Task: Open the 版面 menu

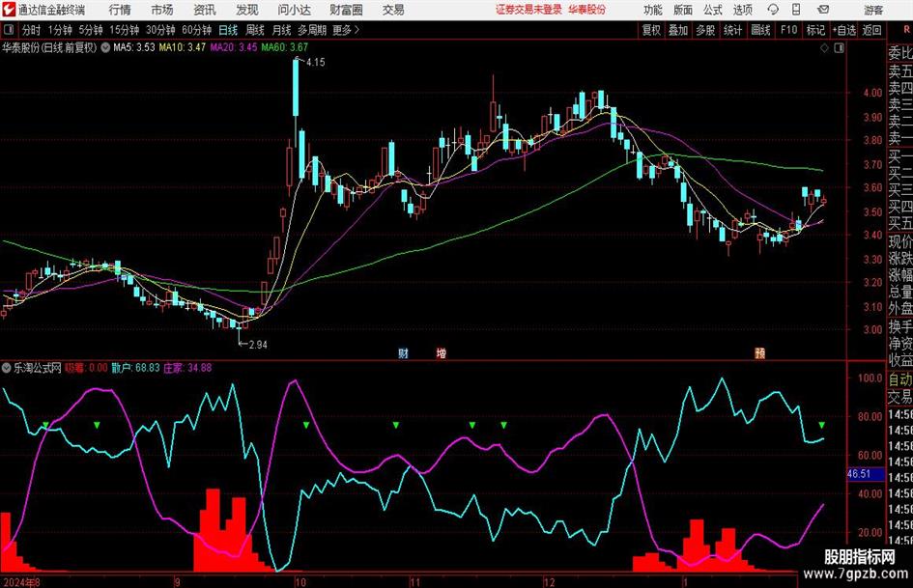Action: pyautogui.click(x=682, y=10)
